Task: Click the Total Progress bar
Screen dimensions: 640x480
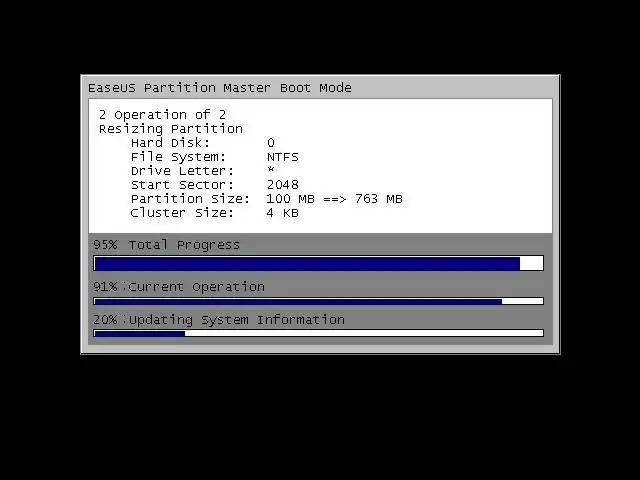Action: (x=318, y=263)
